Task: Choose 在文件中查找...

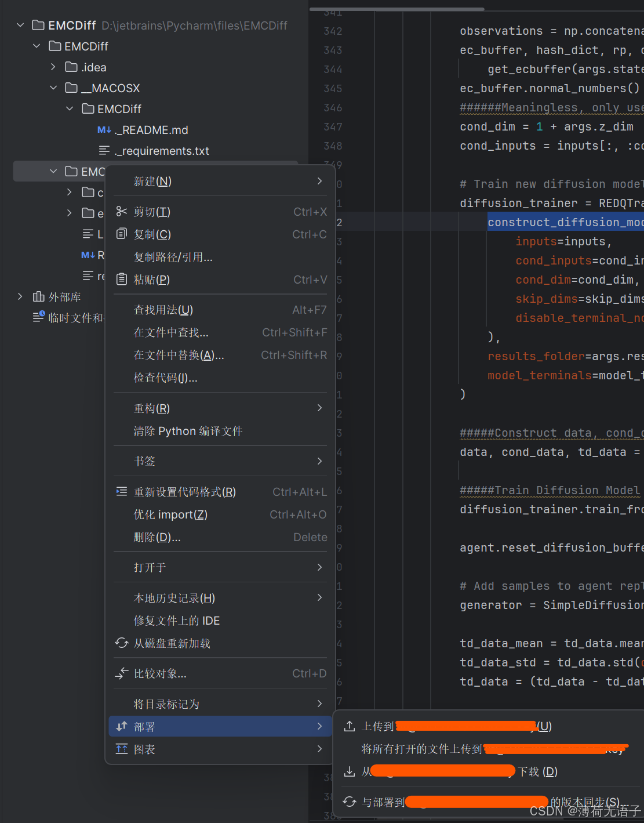Action: click(220, 332)
